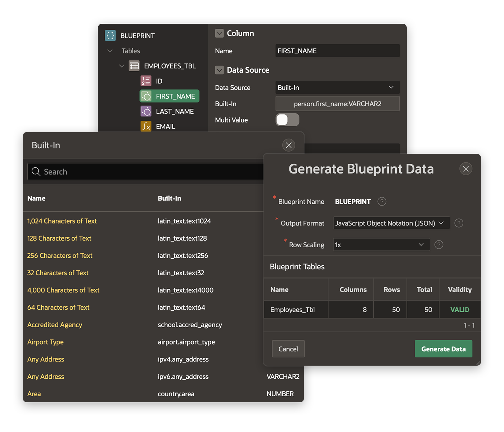Select the BLUEPRINT curly-braces icon
This screenshot has width=504, height=432.
coord(110,35)
